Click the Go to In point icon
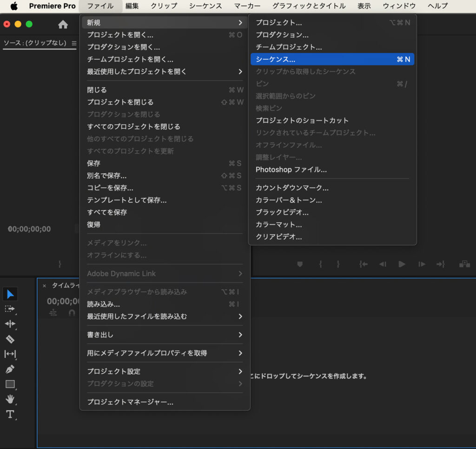Screen dimensions: 476x449 point(364,264)
